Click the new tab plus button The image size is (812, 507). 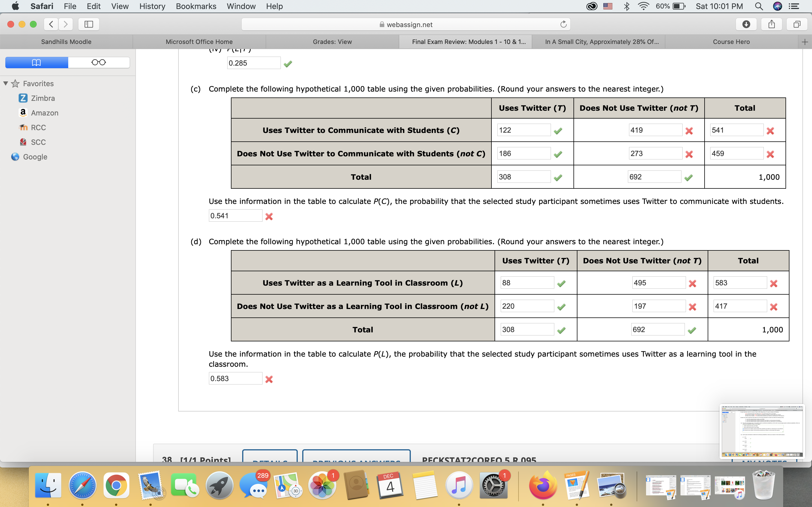coord(805,42)
